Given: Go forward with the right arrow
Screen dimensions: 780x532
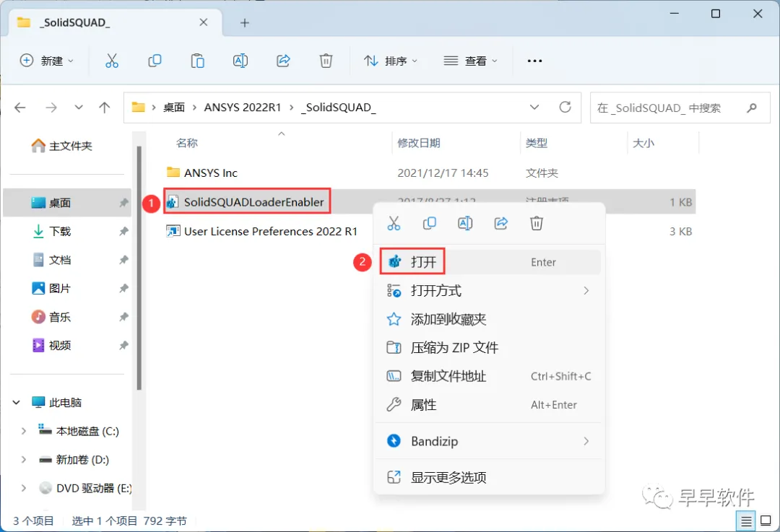Looking at the screenshot, I should click(x=51, y=108).
